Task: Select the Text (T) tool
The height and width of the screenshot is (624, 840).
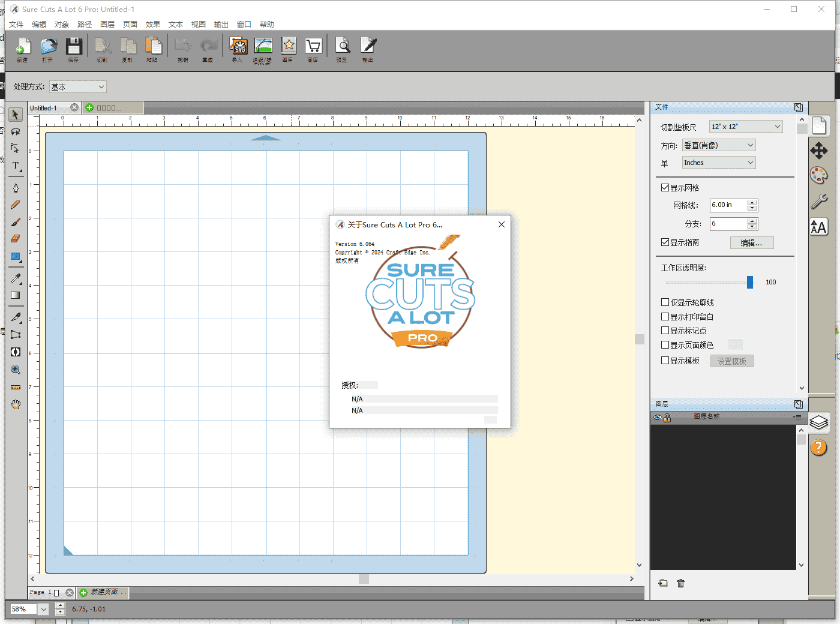Action: click(x=16, y=166)
